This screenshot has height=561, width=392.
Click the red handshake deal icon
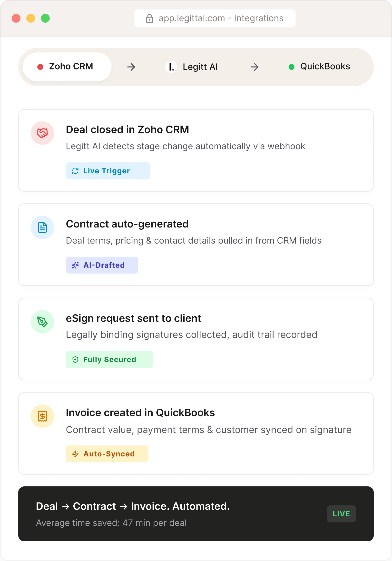point(42,133)
